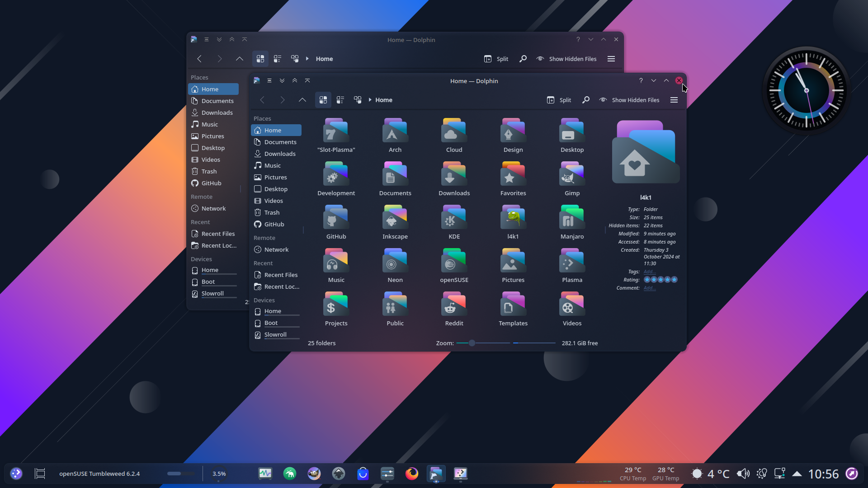The width and height of the screenshot is (868, 488).
Task: Open the clock showing 10:56
Action: coord(823,474)
